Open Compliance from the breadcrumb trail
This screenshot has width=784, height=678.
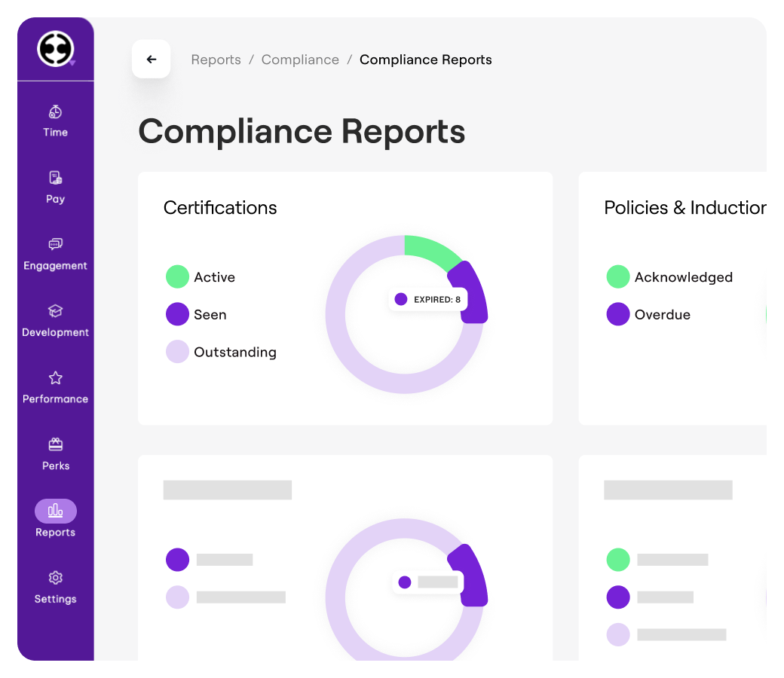[x=300, y=60]
